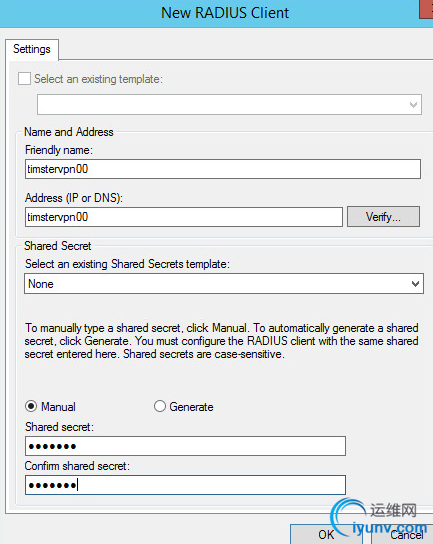Click the Verify... button
This screenshot has width=433, height=544.
click(x=383, y=217)
